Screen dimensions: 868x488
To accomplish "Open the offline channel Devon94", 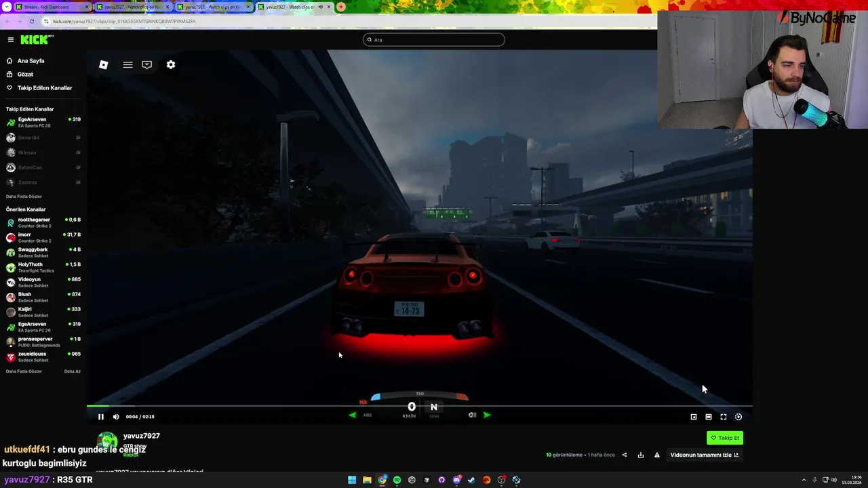I will [43, 138].
